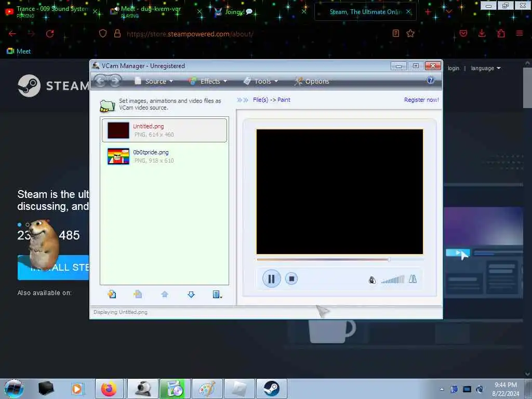Mute the VCam speaker icon
The height and width of the screenshot is (399, 532).
(372, 280)
